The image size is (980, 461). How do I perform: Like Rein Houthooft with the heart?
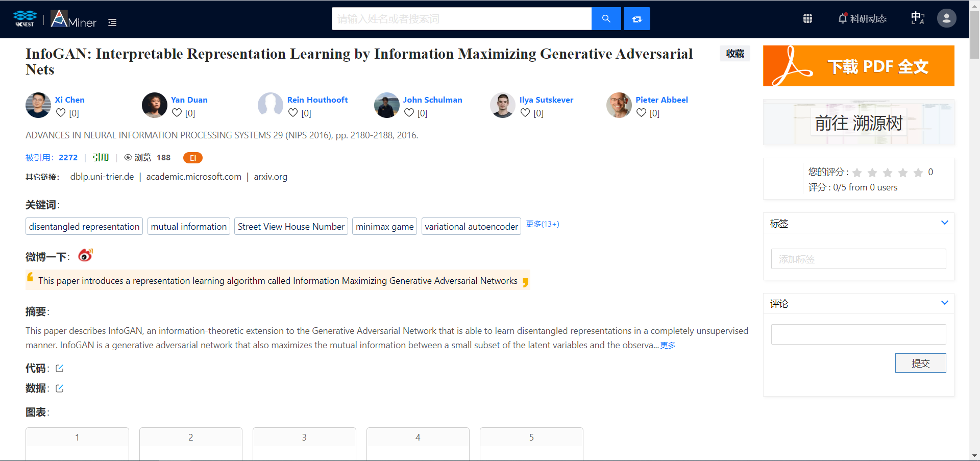(x=293, y=112)
